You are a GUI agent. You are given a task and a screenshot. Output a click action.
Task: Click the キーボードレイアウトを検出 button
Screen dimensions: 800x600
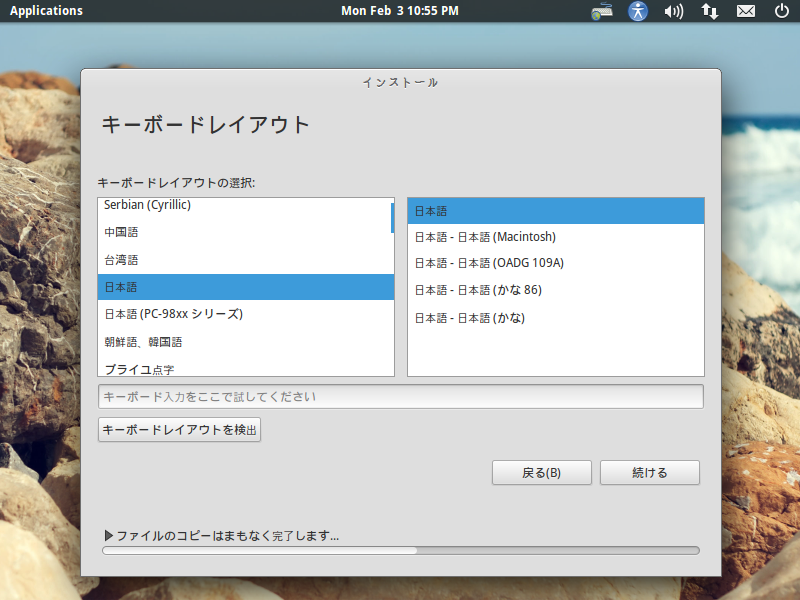click(179, 430)
